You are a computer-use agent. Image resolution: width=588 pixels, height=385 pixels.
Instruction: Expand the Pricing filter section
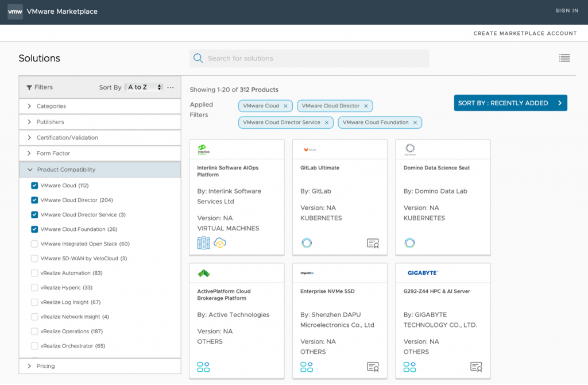[x=45, y=366]
